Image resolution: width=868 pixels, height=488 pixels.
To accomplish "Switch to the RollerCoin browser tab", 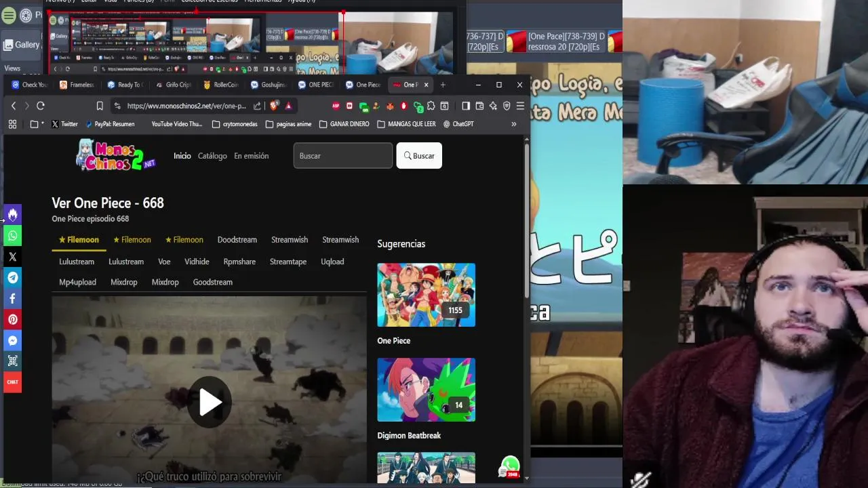I will click(220, 85).
